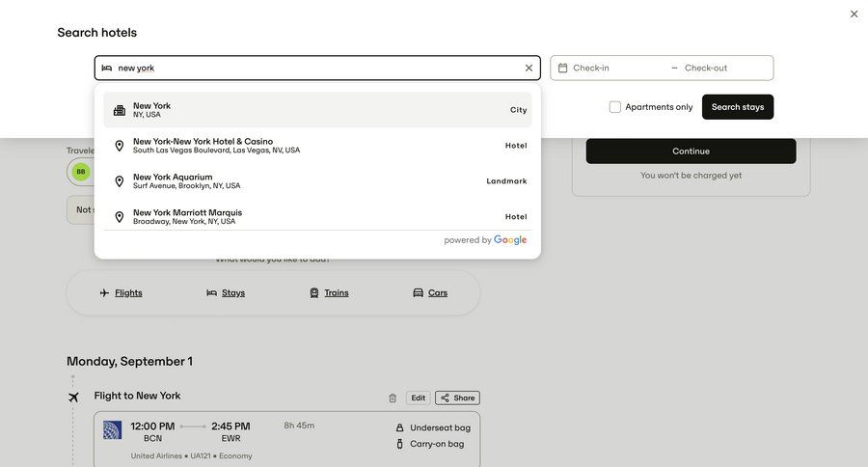Image resolution: width=868 pixels, height=467 pixels.
Task: Click the '2:45 PM' arrival time
Action: point(231,426)
